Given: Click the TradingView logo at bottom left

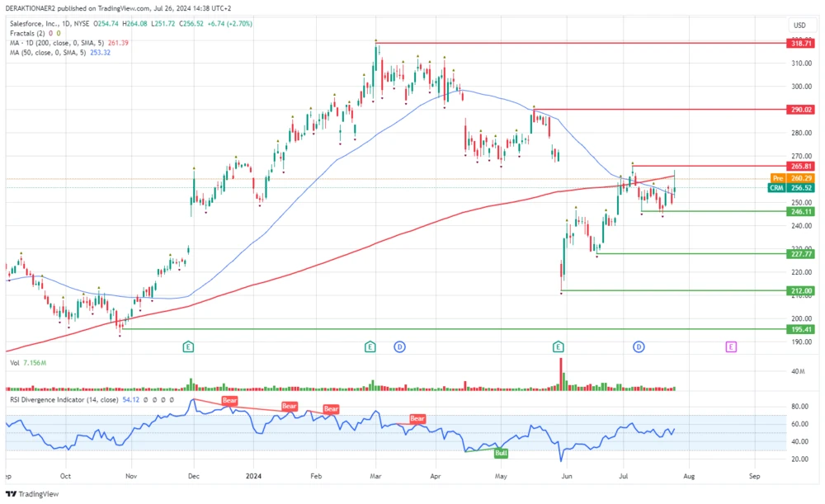Looking at the screenshot, I should click(29, 494).
